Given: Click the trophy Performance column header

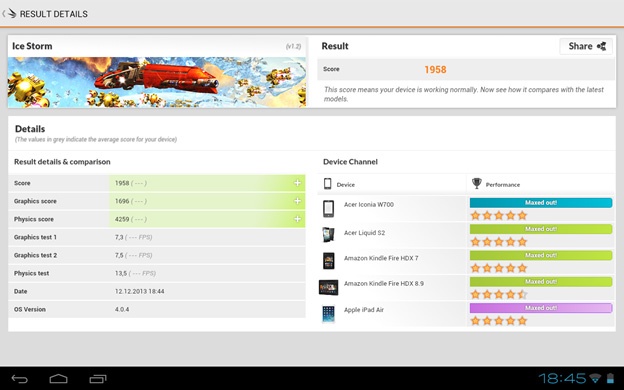Looking at the screenshot, I should tap(496, 184).
